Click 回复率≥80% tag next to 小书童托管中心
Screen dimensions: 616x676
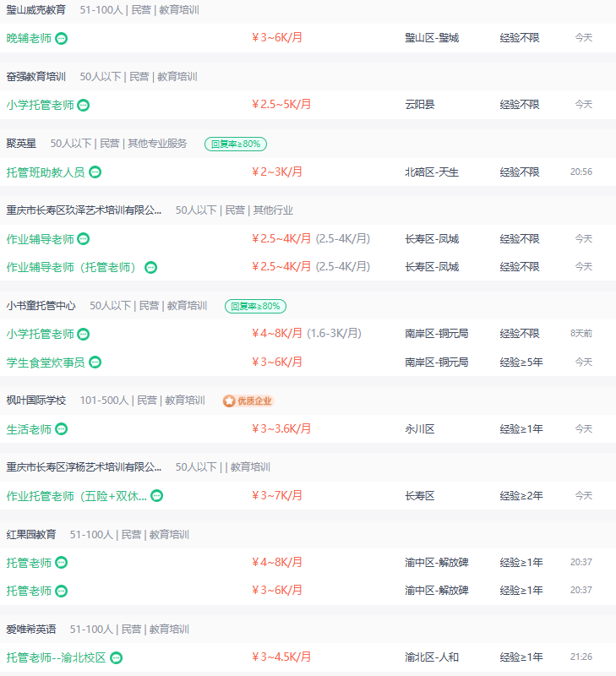pos(256,306)
